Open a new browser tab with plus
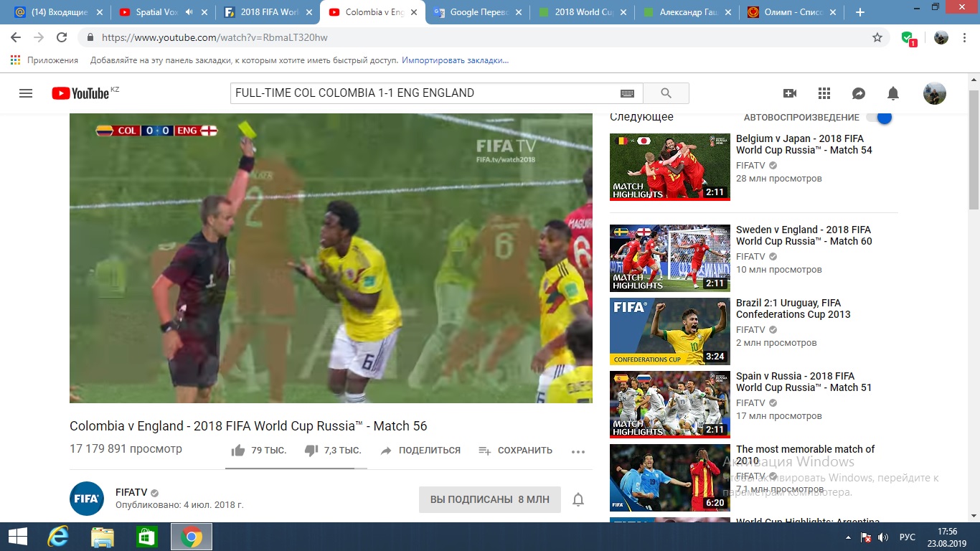The height and width of the screenshot is (551, 980). pos(860,12)
